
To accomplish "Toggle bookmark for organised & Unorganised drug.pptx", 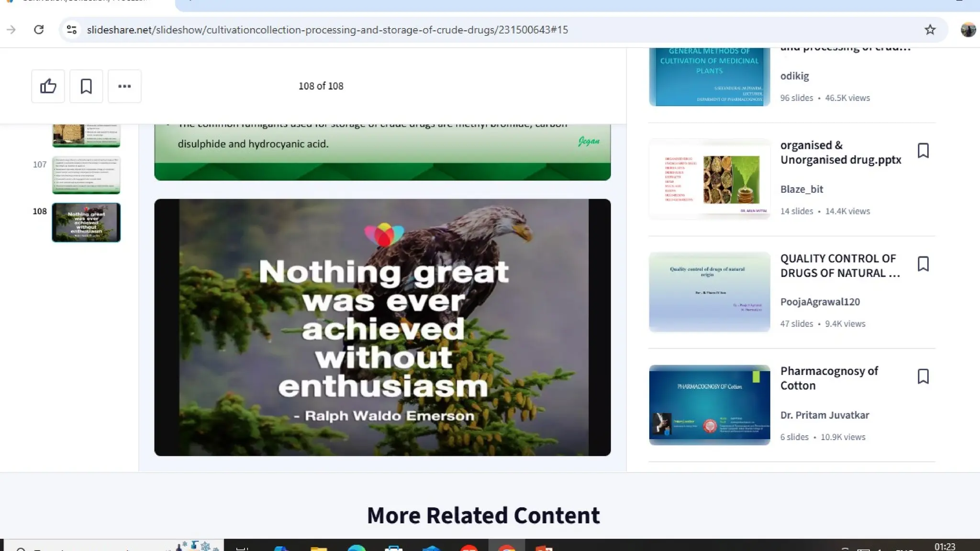I will [923, 151].
